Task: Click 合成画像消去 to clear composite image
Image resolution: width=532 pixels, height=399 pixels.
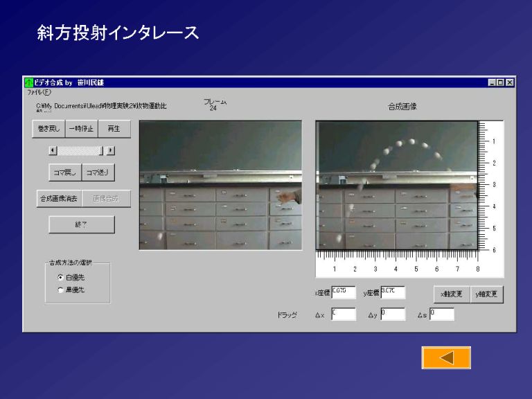Action: (x=60, y=199)
